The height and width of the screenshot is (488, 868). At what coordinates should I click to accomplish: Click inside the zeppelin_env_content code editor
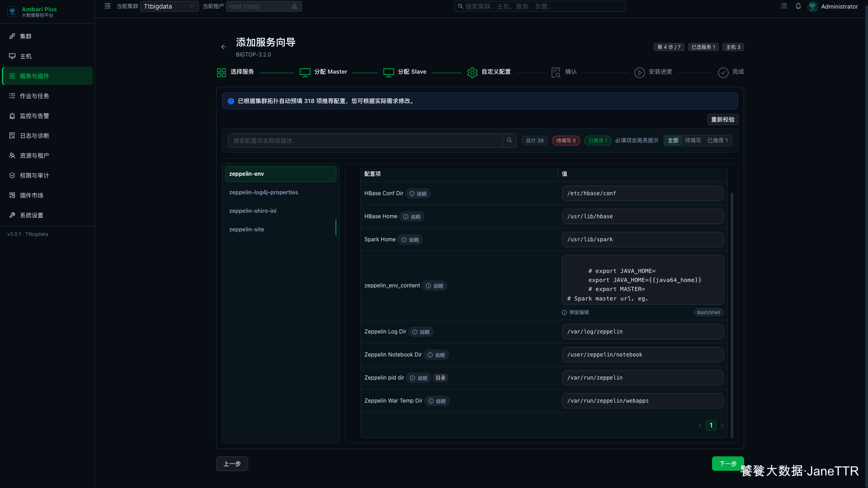[x=643, y=280]
